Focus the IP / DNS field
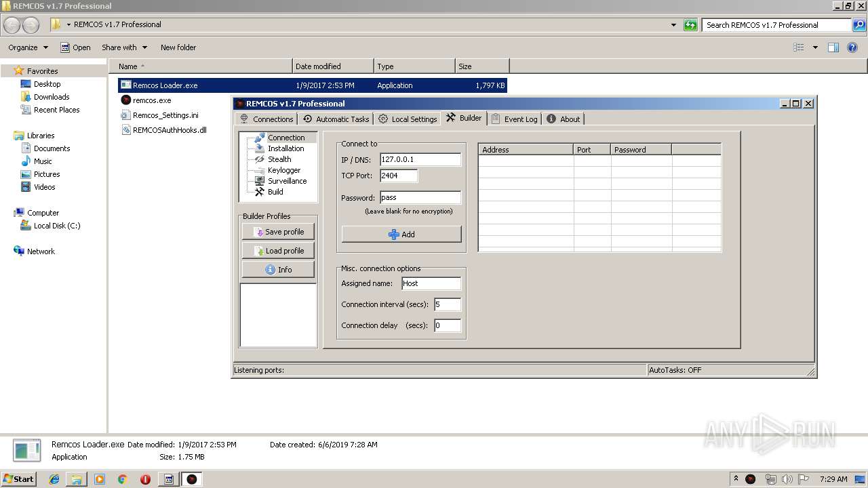868x488 pixels. [420, 159]
